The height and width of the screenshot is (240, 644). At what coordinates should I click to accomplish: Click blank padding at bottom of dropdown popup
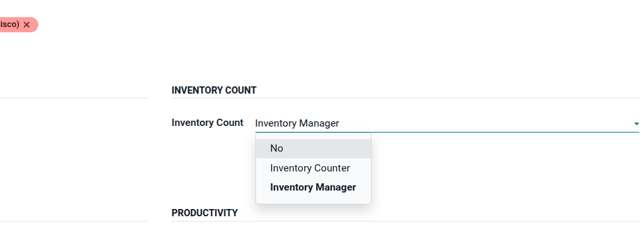point(313,200)
